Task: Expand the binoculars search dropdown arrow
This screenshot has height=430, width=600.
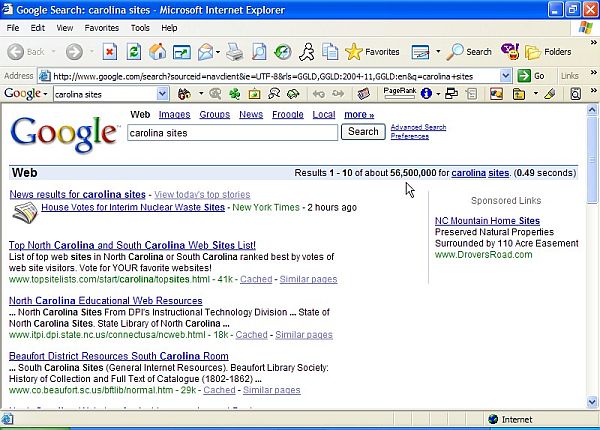Action: click(x=201, y=94)
